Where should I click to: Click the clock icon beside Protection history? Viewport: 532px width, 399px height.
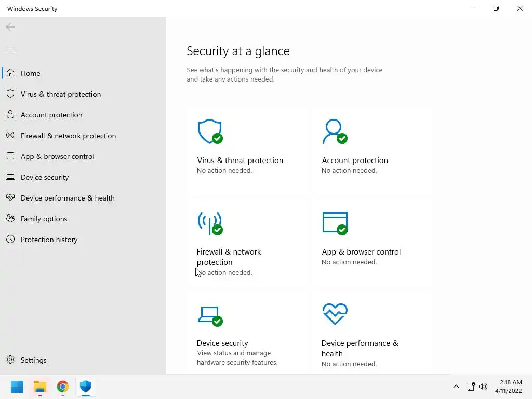10,239
